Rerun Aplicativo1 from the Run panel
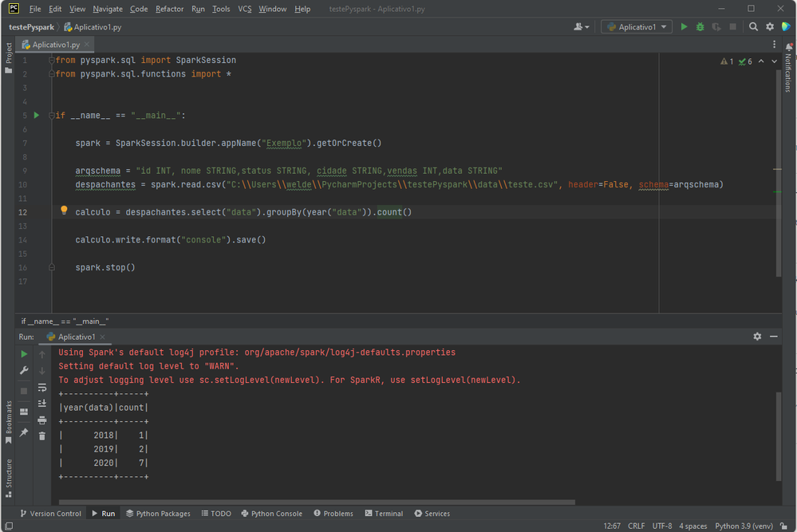 point(24,353)
